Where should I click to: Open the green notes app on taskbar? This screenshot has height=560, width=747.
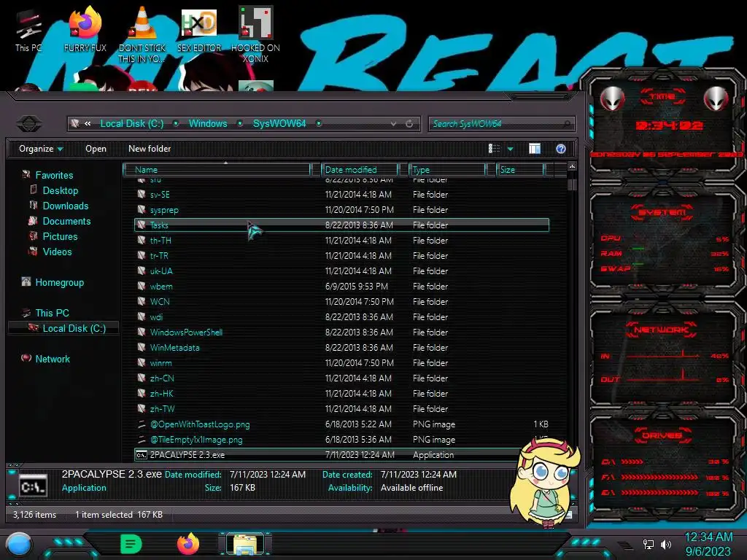click(x=131, y=544)
